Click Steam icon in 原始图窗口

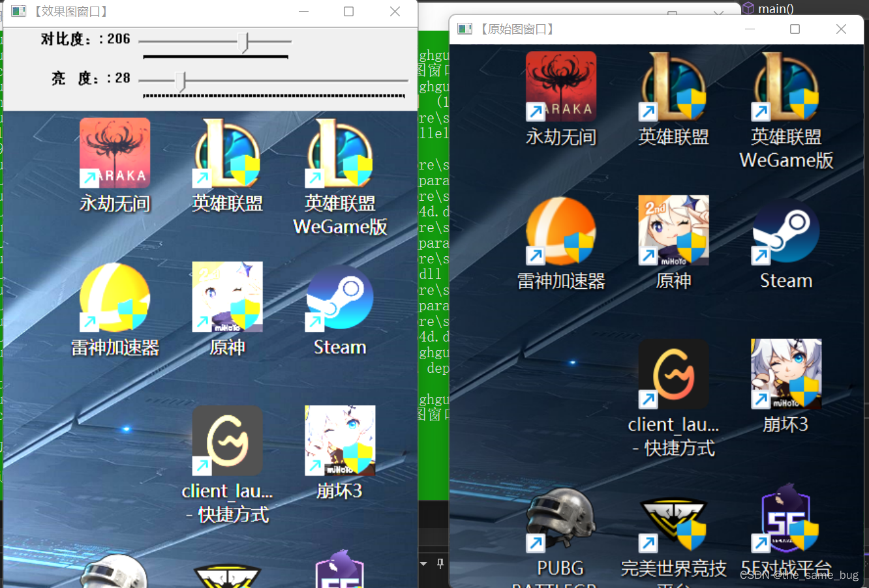(x=786, y=231)
